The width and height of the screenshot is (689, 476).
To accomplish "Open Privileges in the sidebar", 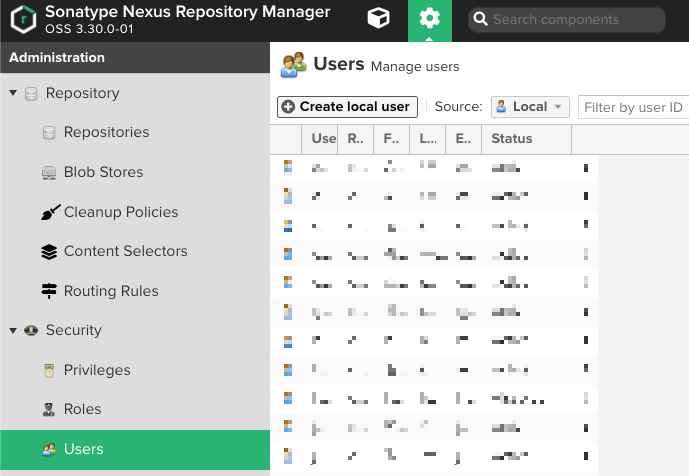I will pos(97,370).
